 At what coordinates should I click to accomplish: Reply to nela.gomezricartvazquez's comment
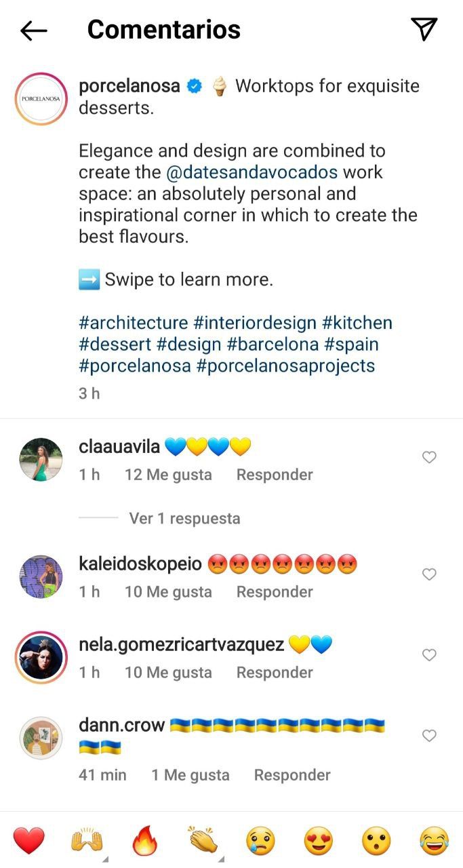(x=275, y=673)
